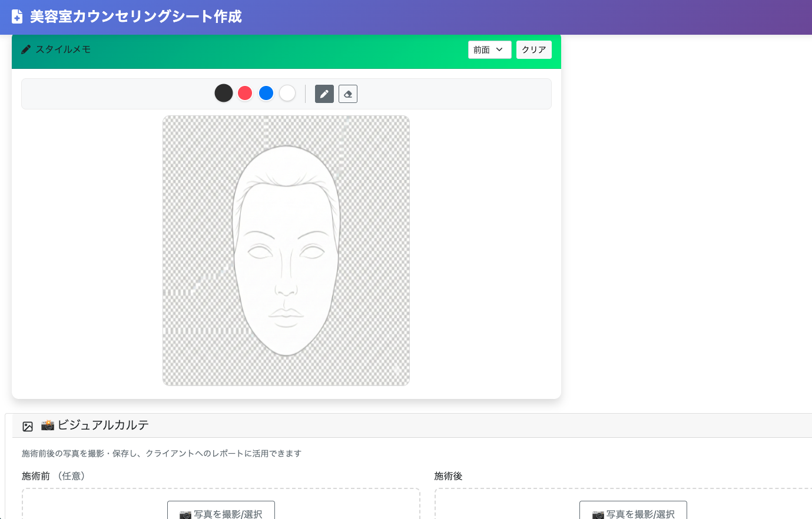Choose the red color swatch
Viewport: 812px width, 519px height.
pos(245,93)
